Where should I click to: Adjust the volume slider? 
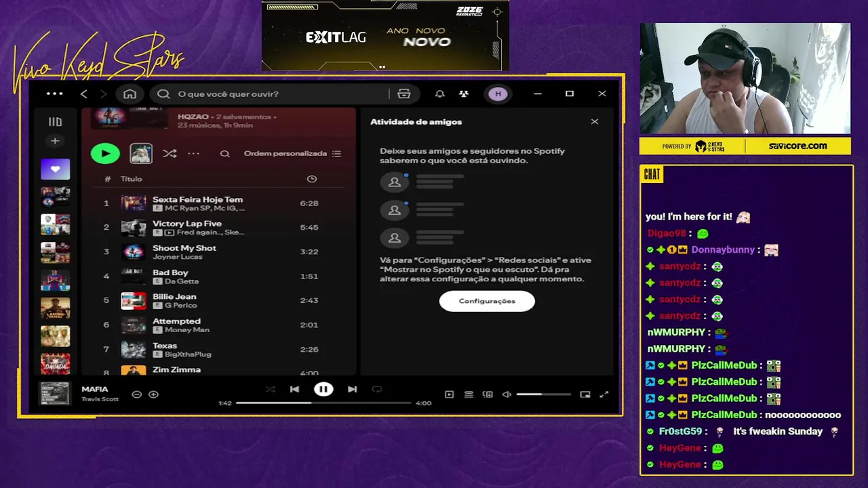point(543,394)
